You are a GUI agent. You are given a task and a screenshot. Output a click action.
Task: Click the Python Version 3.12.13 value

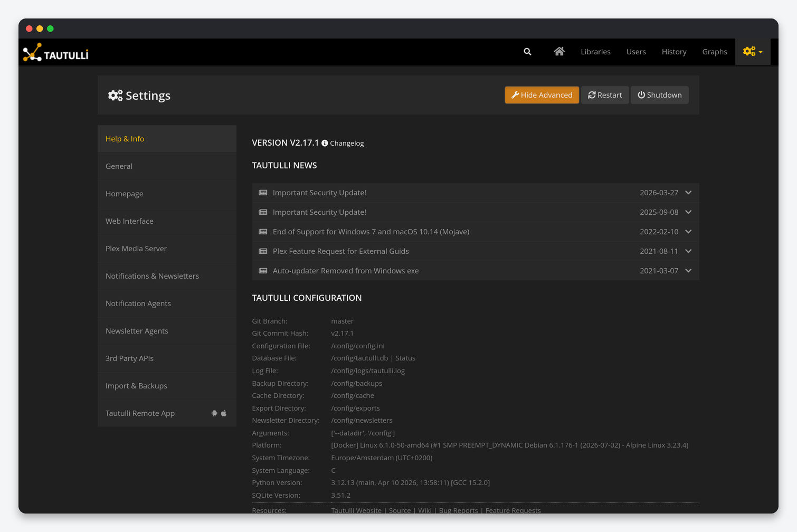[x=410, y=483]
